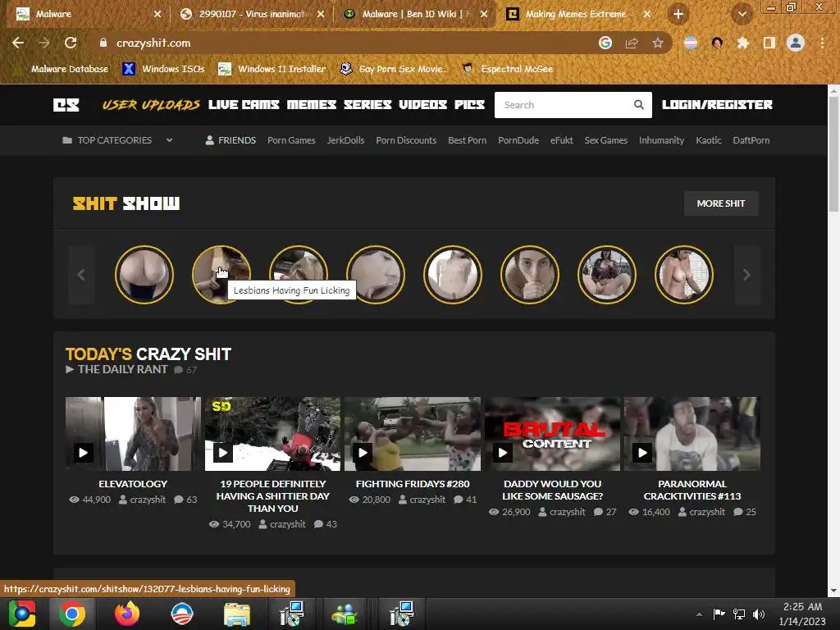
Task: Click the network icon in the system tray
Action: [739, 614]
